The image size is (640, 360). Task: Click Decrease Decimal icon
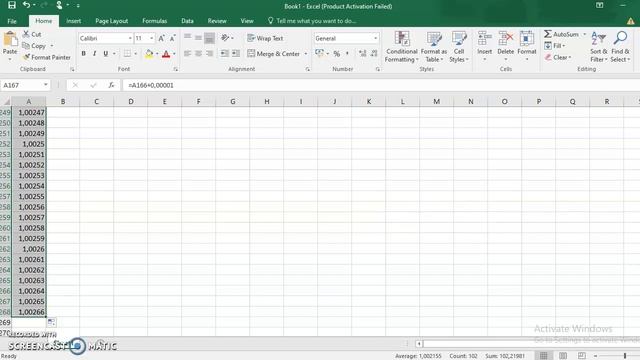click(374, 53)
